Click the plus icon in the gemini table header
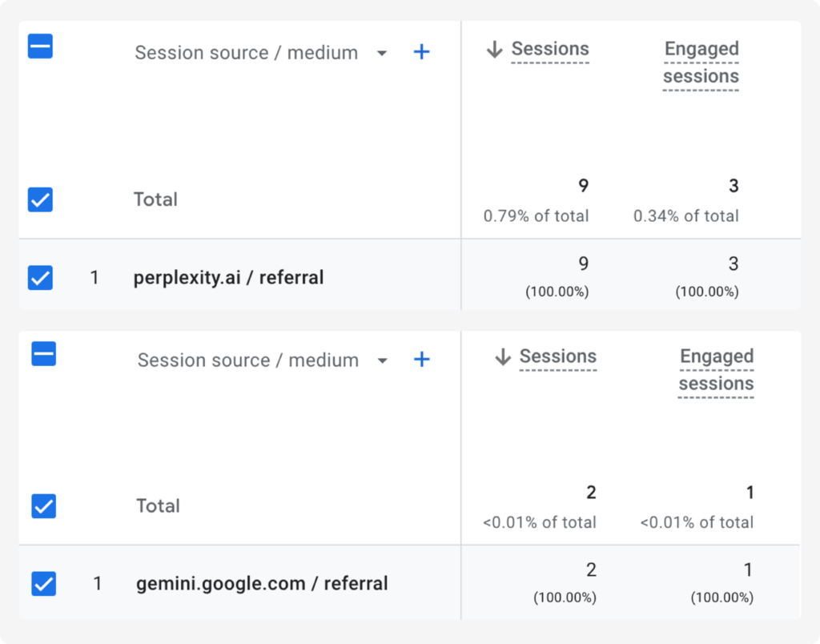The height and width of the screenshot is (644, 820). 421,360
